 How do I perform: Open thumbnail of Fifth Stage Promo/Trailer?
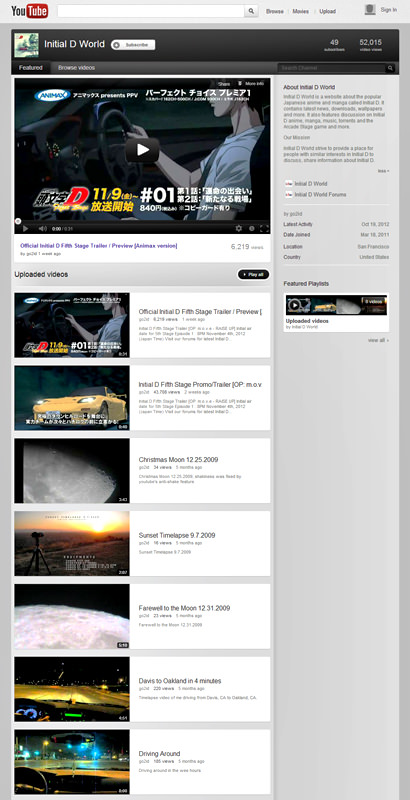72,397
